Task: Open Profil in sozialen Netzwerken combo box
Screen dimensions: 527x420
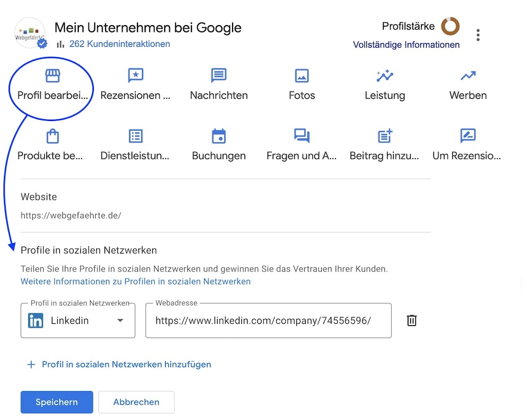Action: pyautogui.click(x=78, y=320)
